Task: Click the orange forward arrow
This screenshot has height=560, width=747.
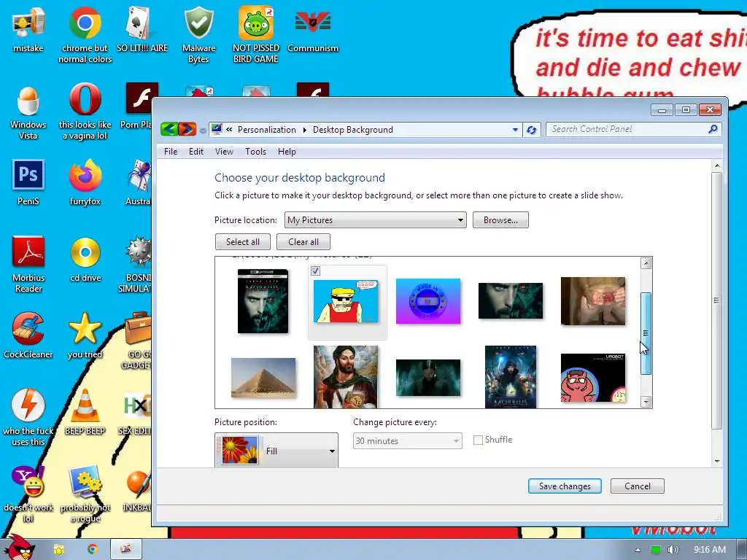Action: 187,129
